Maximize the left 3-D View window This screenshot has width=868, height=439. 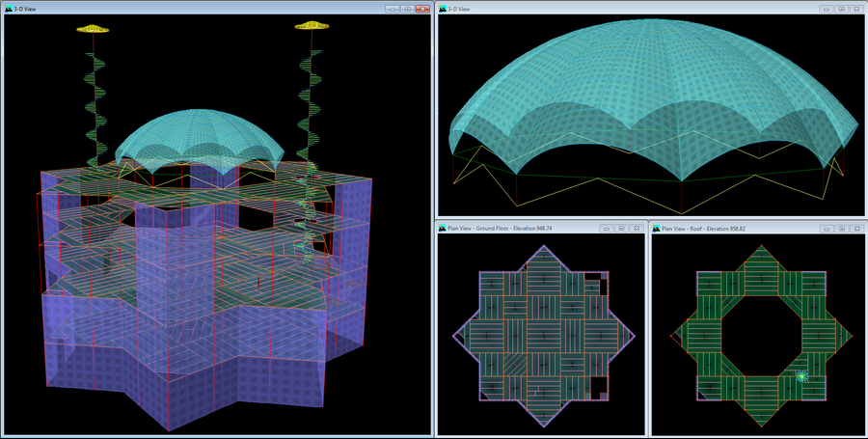(x=407, y=9)
